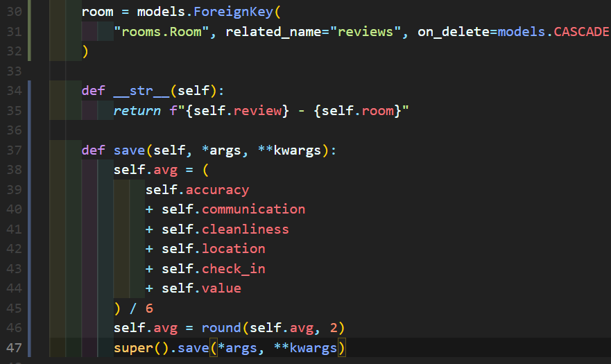Click line number 33 in the gutter
The width and height of the screenshot is (611, 364).
(x=15, y=71)
